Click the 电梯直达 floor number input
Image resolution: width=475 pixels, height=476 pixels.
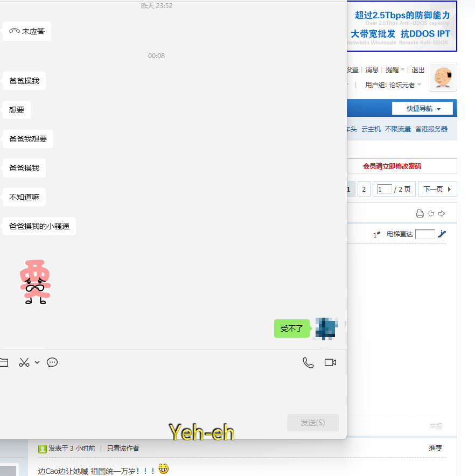pyautogui.click(x=425, y=234)
